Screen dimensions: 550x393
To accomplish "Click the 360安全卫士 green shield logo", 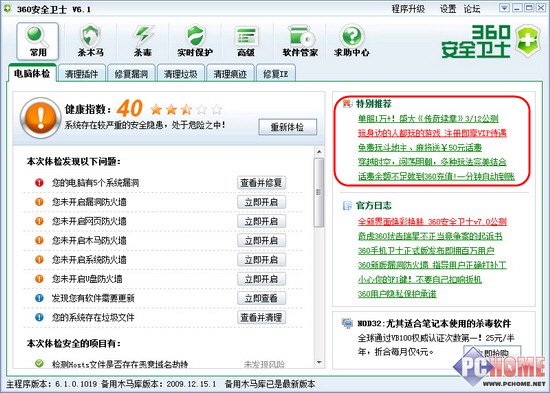I will [x=528, y=41].
